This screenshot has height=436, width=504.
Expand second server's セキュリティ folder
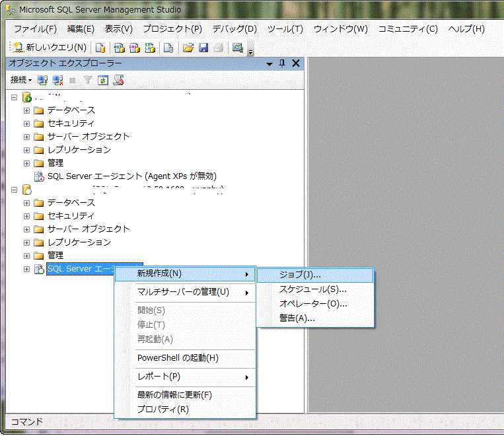26,217
